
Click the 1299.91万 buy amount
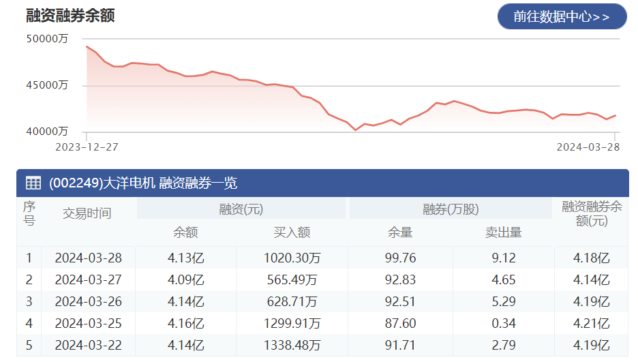point(292,324)
